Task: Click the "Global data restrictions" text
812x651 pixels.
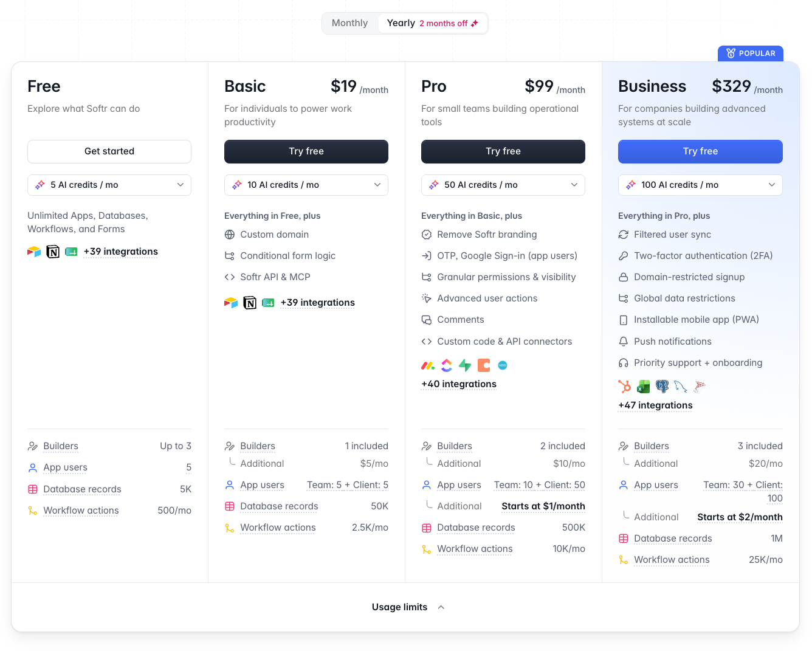Action: (684, 298)
